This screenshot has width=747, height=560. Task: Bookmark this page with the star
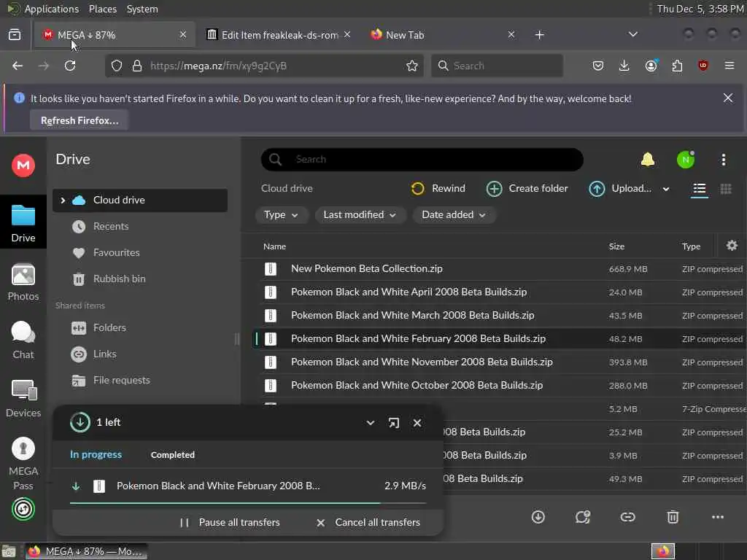click(412, 66)
